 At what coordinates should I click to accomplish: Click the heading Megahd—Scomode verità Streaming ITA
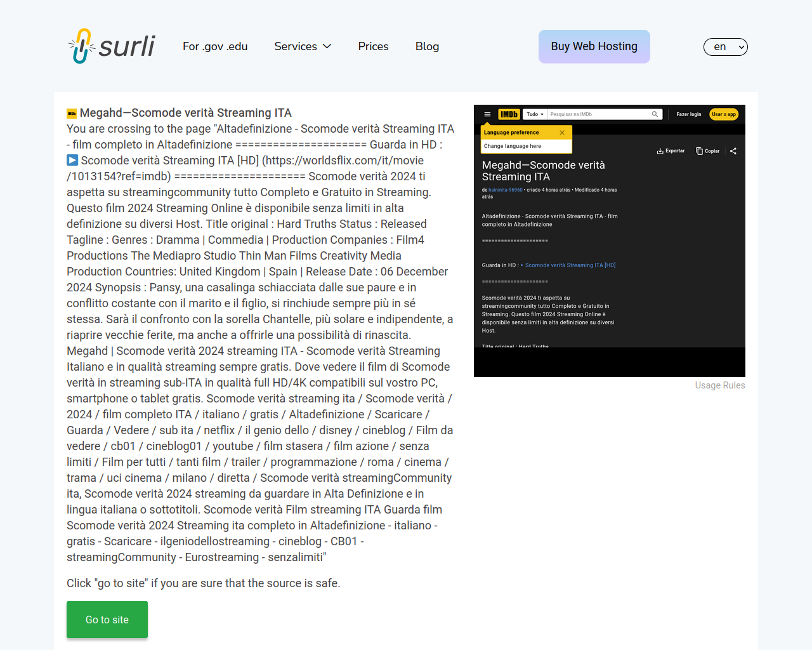(186, 113)
